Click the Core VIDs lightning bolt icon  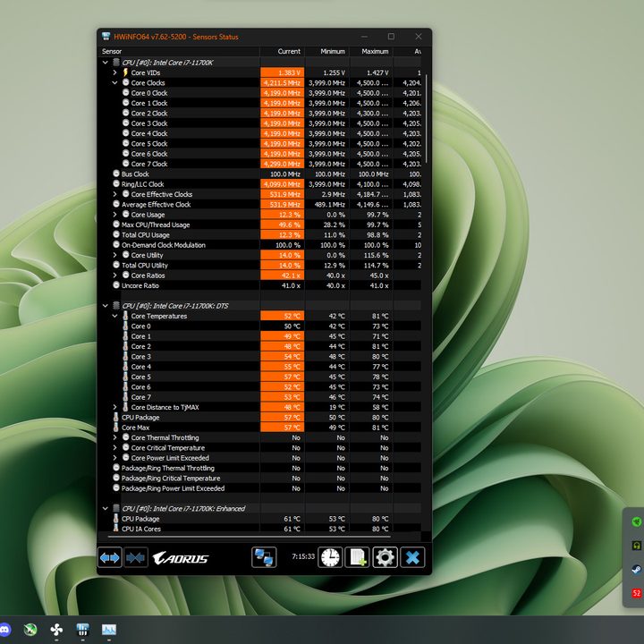[126, 72]
